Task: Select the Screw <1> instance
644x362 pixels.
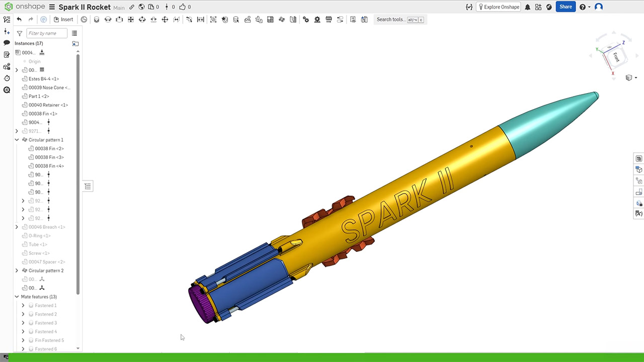Action: [x=39, y=253]
